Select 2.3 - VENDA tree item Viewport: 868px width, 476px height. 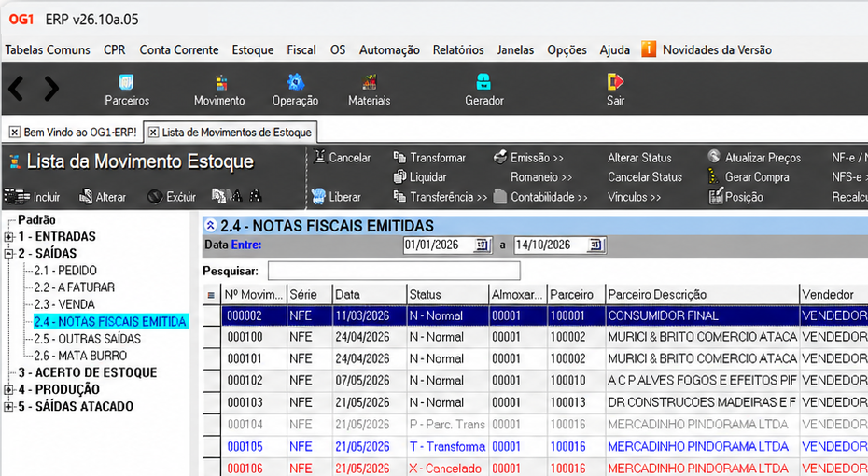64,304
